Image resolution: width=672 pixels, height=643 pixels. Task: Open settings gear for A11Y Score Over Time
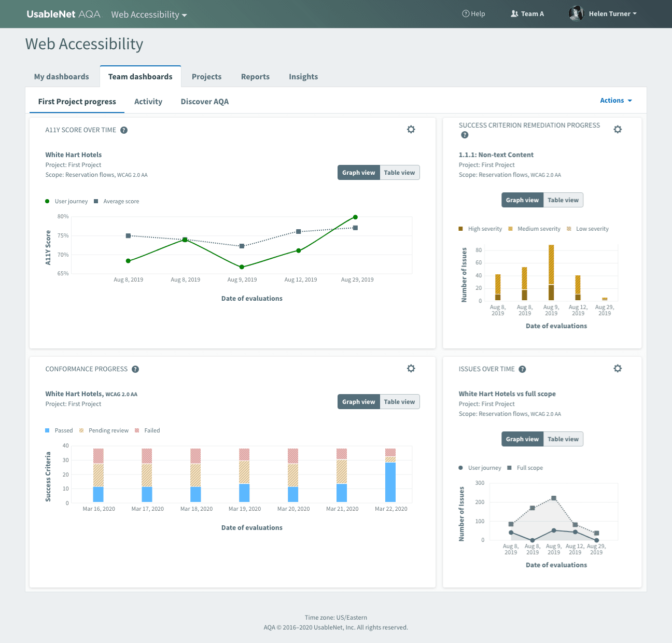(x=411, y=130)
